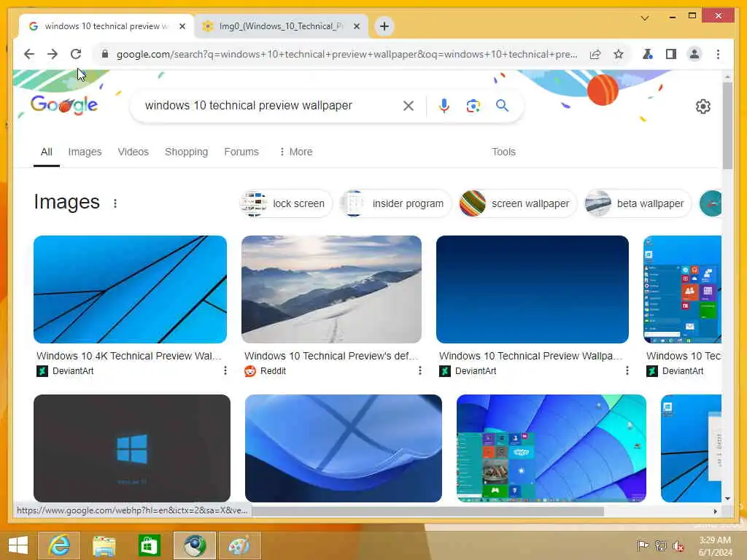This screenshot has width=747, height=560.
Task: Go back using browser back arrow
Action: pyautogui.click(x=29, y=54)
